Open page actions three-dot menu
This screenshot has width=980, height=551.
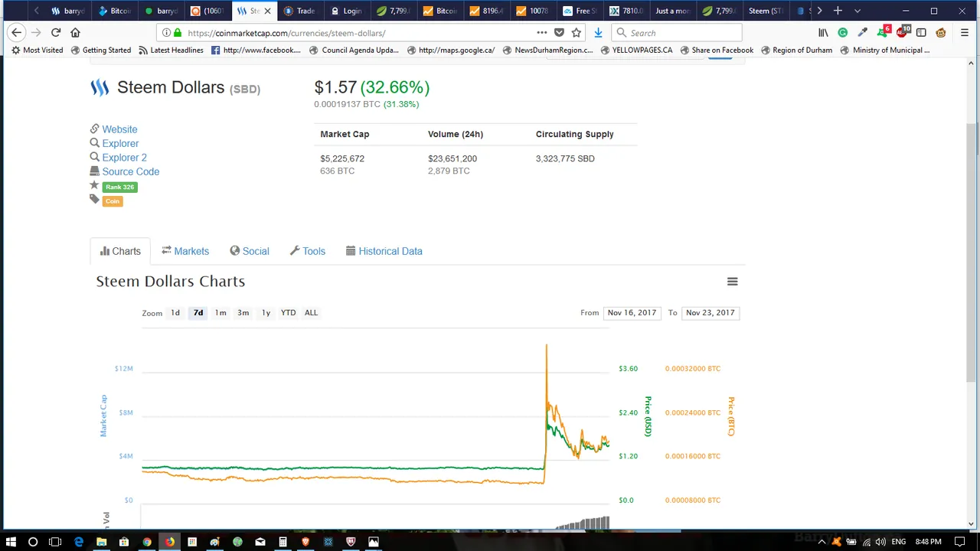[x=542, y=33]
